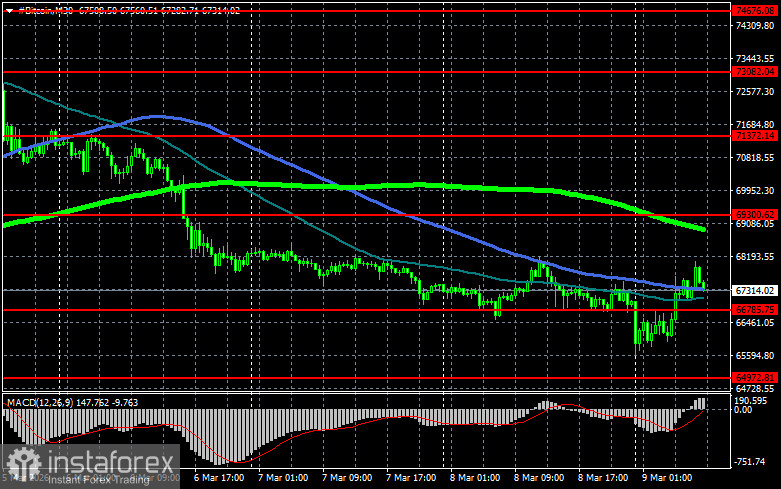Click the #Bitcoin,M30 chart title text
Image resolution: width=781 pixels, height=489 pixels.
(x=45, y=10)
